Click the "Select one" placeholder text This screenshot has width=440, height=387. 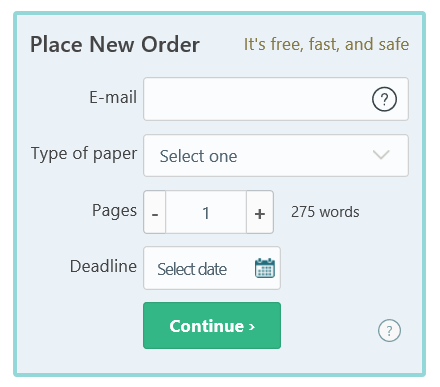pos(198,156)
